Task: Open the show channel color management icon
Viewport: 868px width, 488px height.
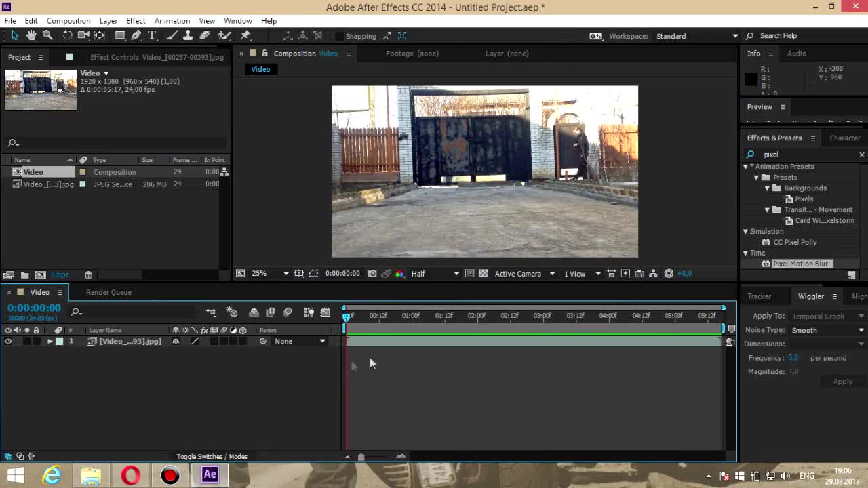Action: point(400,273)
